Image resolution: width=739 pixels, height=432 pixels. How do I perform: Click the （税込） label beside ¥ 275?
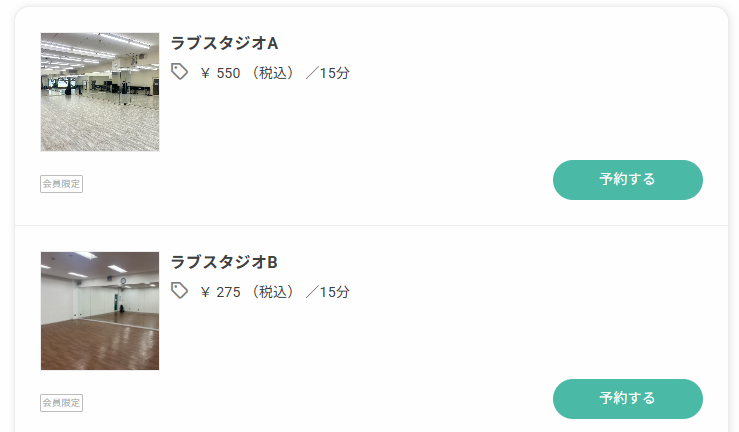click(x=273, y=292)
